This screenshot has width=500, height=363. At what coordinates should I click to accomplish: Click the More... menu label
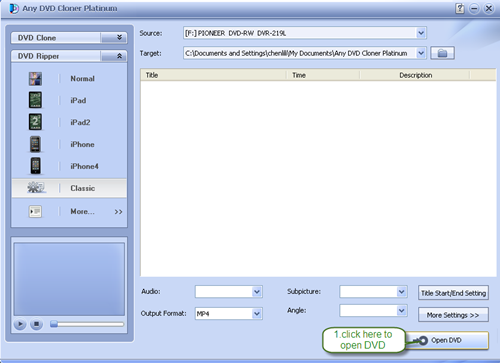[82, 211]
